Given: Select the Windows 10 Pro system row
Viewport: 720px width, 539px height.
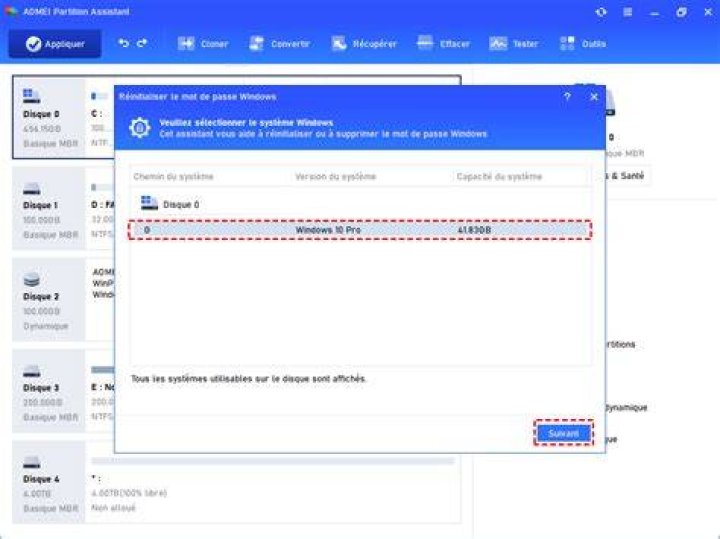Looking at the screenshot, I should (x=360, y=230).
